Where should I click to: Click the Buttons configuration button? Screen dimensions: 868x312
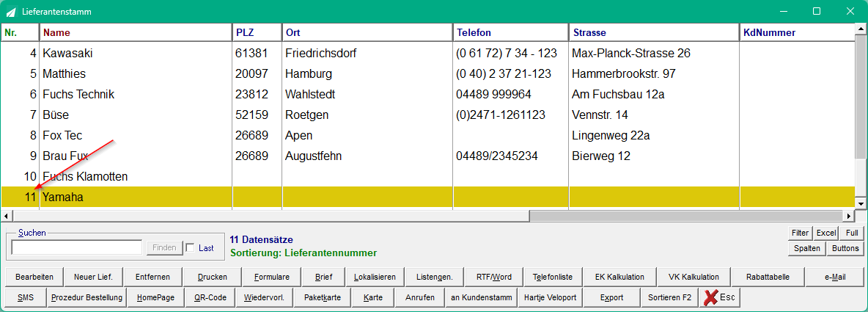(x=845, y=248)
